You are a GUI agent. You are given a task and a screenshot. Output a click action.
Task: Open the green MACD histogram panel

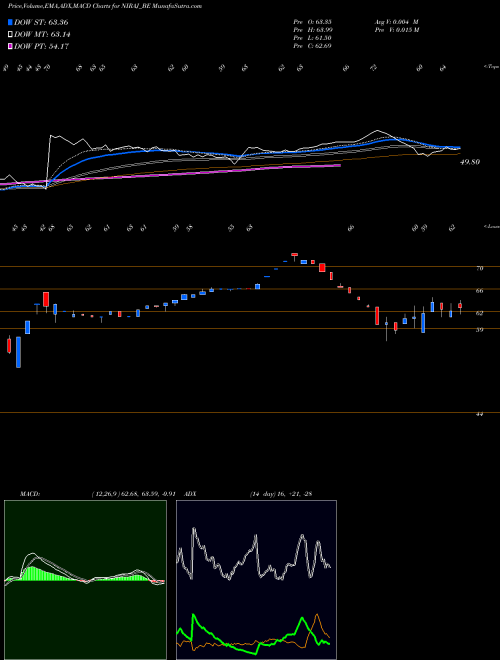[85, 580]
